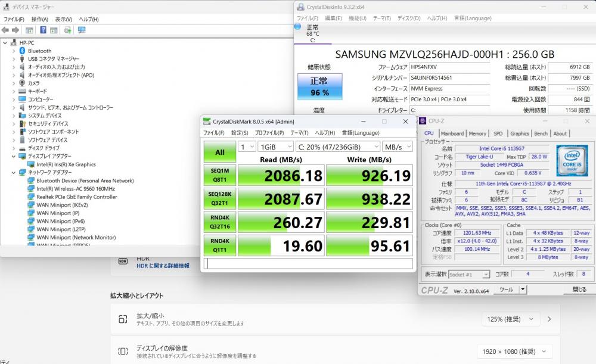Open the 1GiB test size dropdown
The image size is (596, 364).
[275, 147]
